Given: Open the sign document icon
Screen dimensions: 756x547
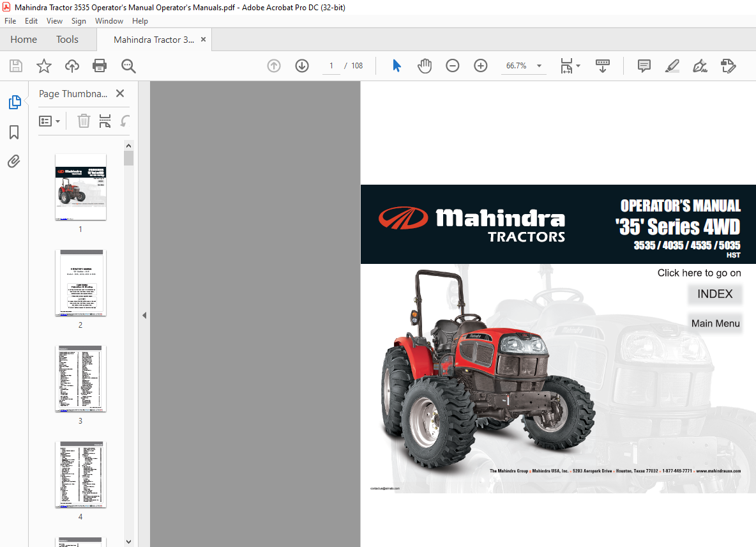Looking at the screenshot, I should pos(700,66).
